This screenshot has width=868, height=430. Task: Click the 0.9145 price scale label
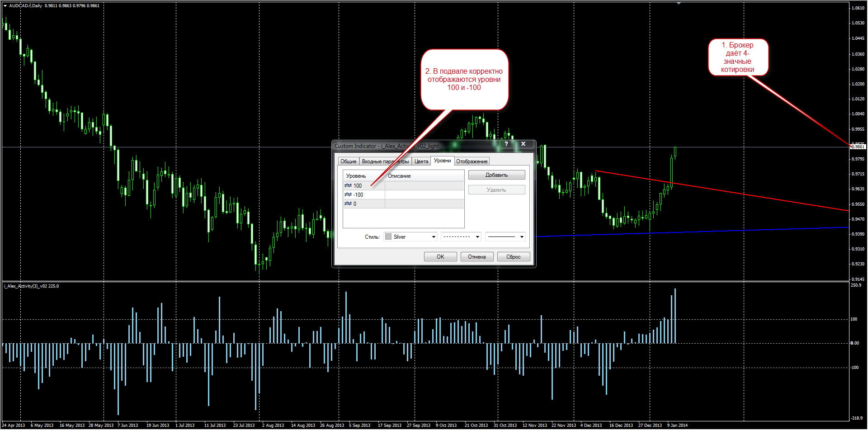tap(858, 279)
